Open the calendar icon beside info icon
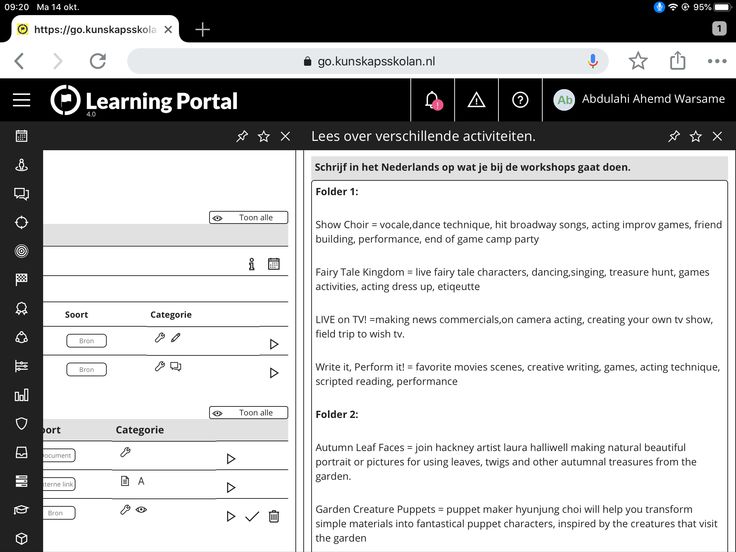The image size is (736, 552). coord(274,264)
